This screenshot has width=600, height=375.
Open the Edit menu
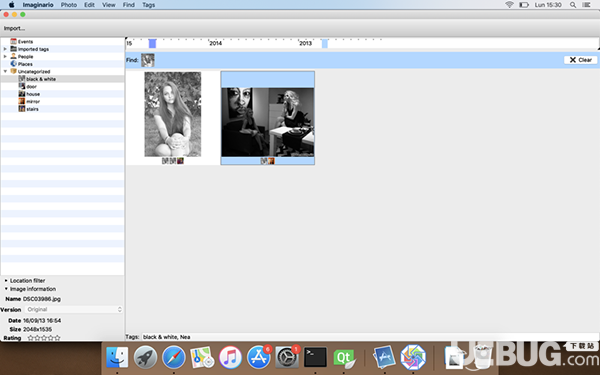[x=89, y=5]
